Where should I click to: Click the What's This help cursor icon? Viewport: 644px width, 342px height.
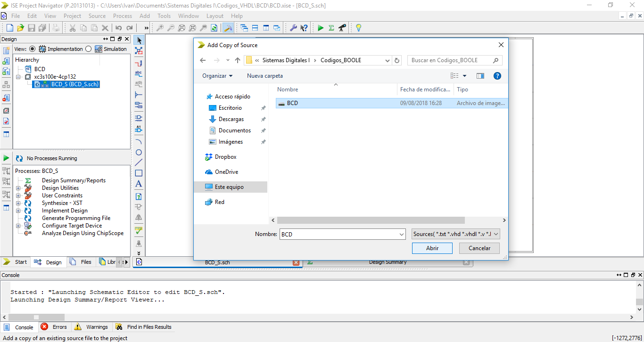coord(304,28)
